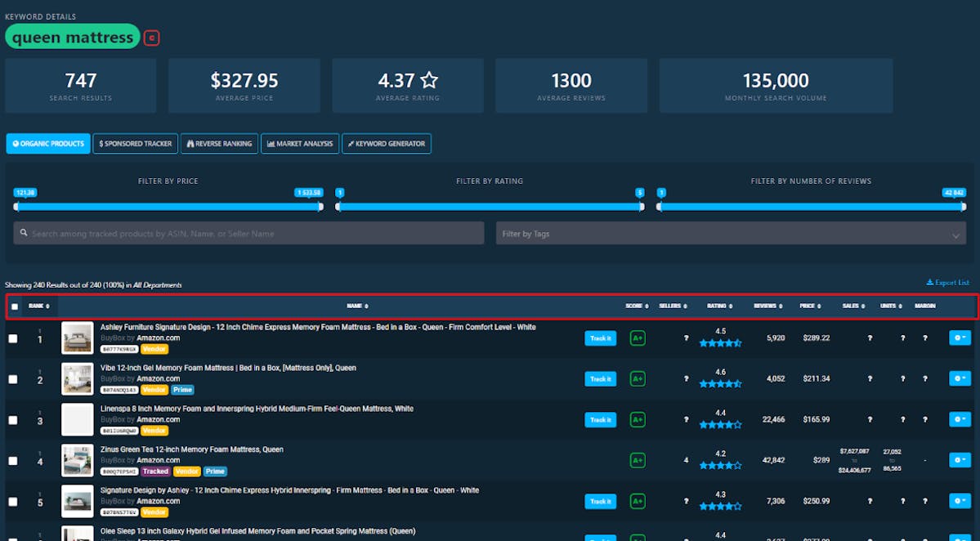This screenshot has height=541, width=980.
Task: Open Organic Products tab
Action: (x=48, y=144)
